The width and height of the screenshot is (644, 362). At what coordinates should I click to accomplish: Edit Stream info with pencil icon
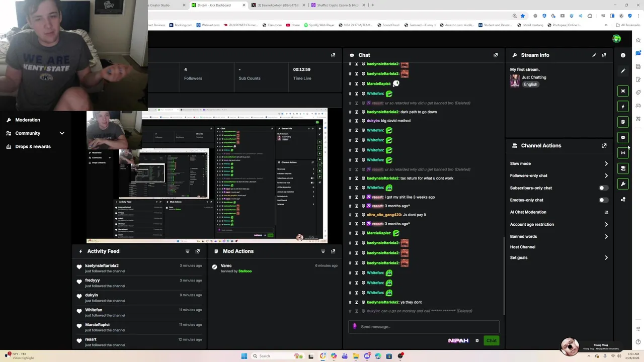[x=594, y=55]
